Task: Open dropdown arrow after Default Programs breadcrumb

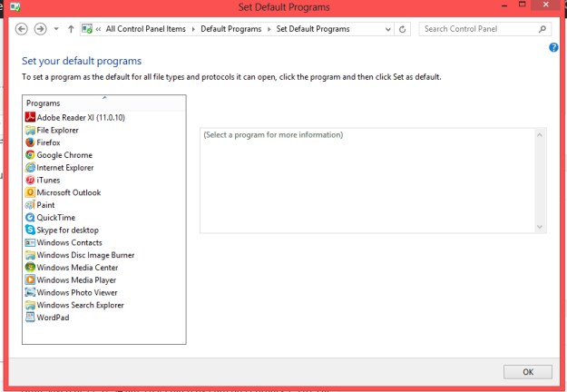Action: [x=269, y=29]
